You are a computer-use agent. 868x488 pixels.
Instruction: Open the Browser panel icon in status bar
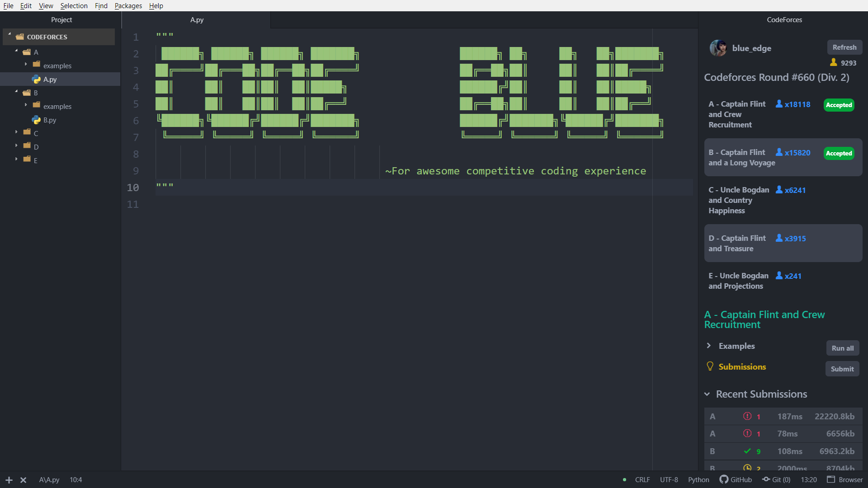(x=831, y=479)
